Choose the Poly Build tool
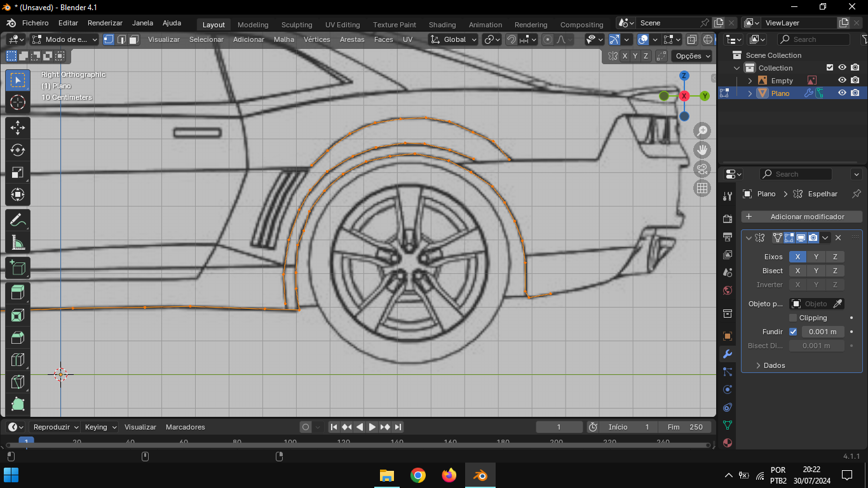868x488 pixels. coord(18,404)
